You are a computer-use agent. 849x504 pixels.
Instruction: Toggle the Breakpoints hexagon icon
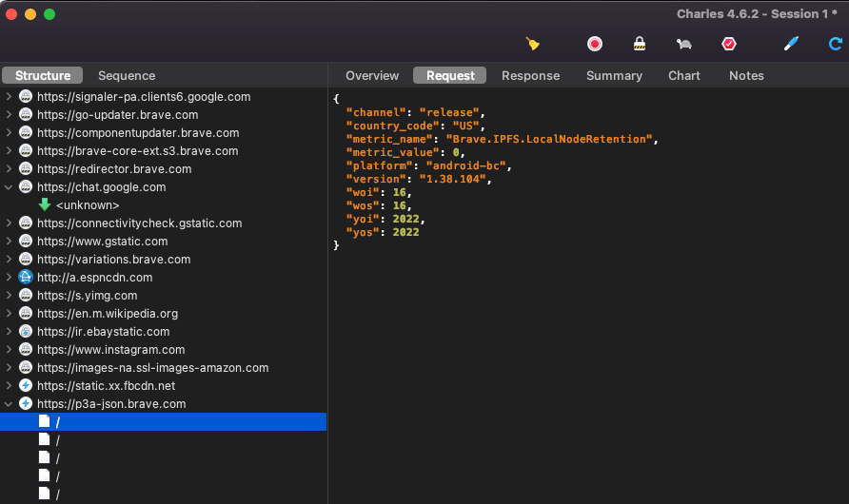729,44
